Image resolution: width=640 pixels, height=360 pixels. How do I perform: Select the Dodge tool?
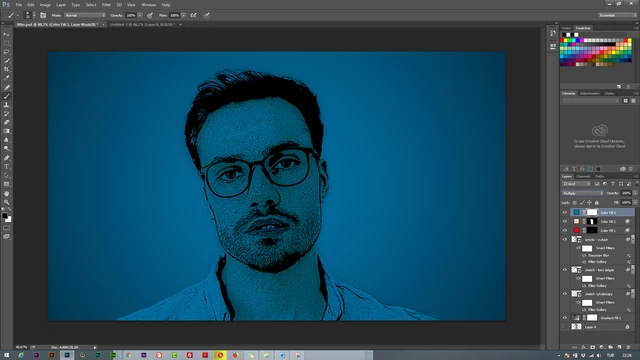(6, 149)
